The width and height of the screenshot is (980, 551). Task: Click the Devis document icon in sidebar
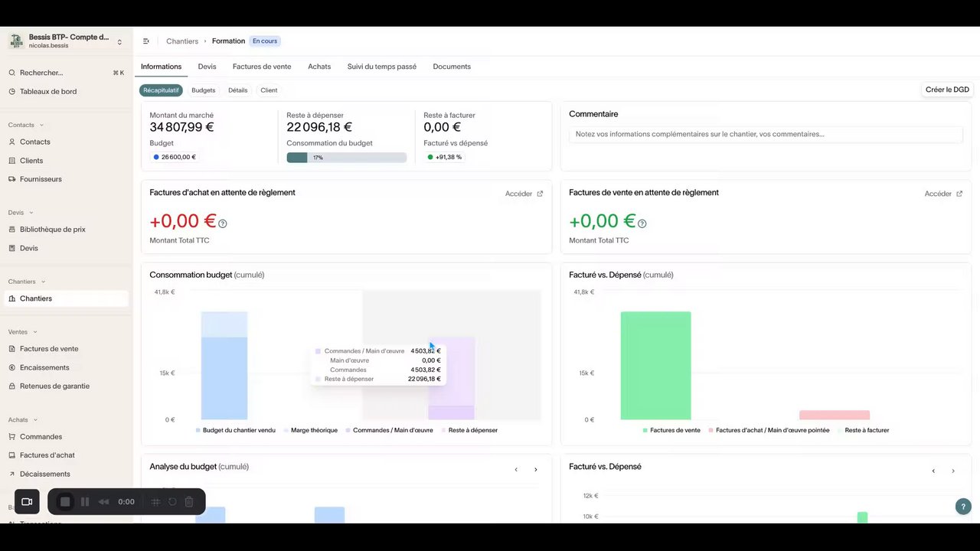(12, 248)
